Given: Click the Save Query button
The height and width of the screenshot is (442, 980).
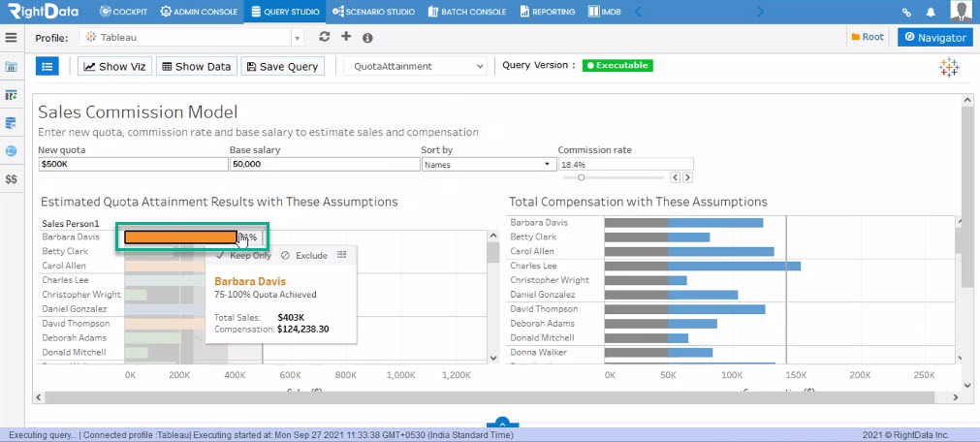Looking at the screenshot, I should [x=282, y=66].
